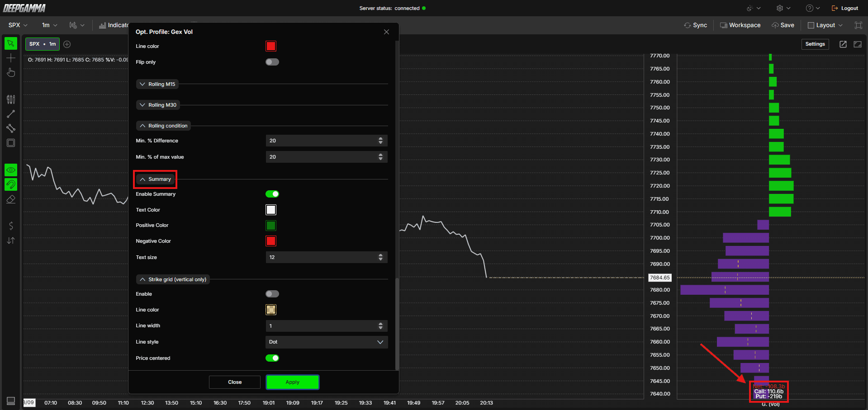Collapse the Summary section
Screen dimensions: 868x410
(155, 179)
